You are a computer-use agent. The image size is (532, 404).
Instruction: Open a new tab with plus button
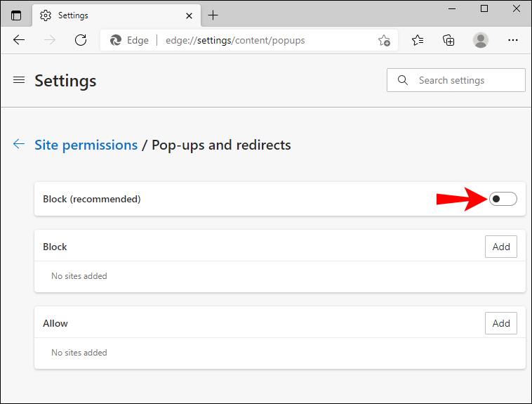(213, 15)
